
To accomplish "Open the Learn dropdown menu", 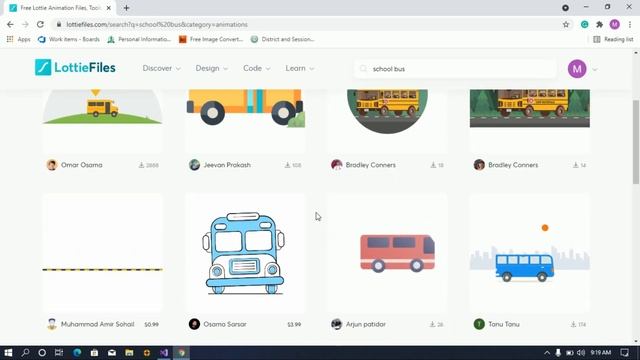I will [x=300, y=69].
